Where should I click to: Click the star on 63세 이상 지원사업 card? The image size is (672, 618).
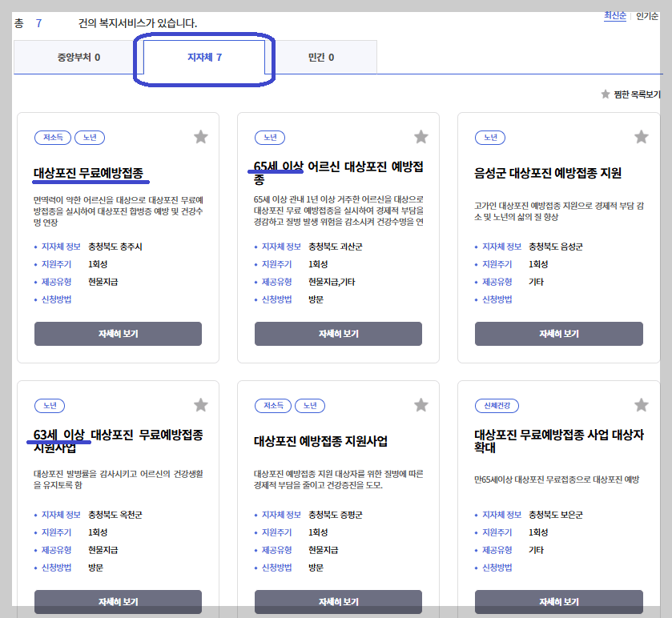(201, 406)
